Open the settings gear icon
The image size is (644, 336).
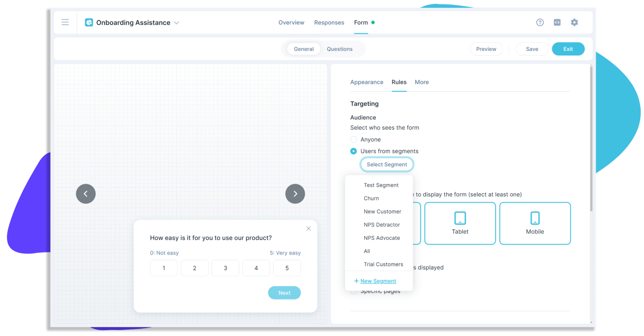[574, 22]
